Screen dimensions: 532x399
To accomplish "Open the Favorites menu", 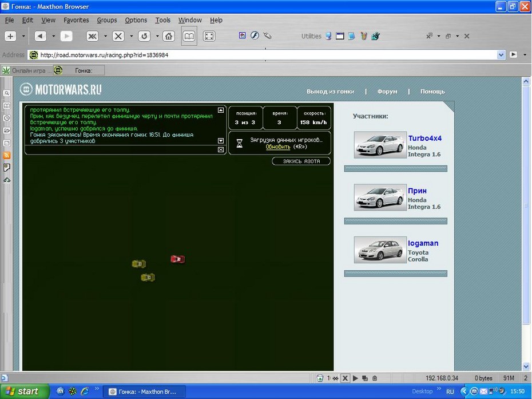I will (76, 20).
